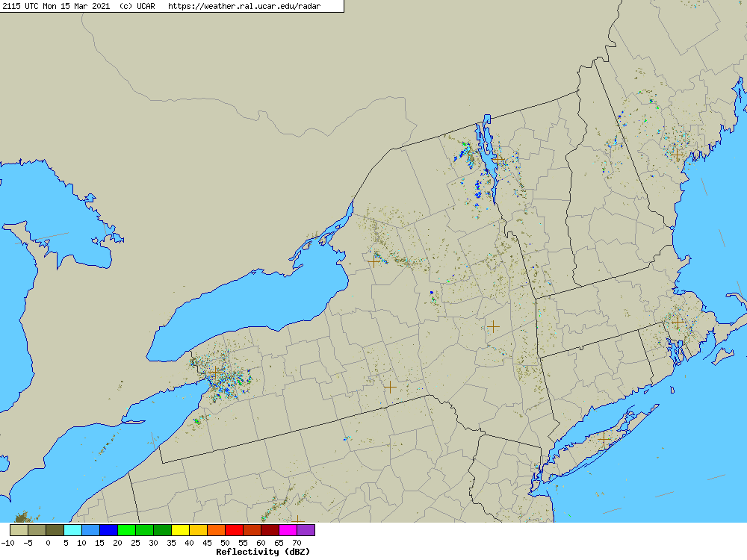Select the dark olive 0 dBZ swatch
The height and width of the screenshot is (560, 747).
pos(55,530)
